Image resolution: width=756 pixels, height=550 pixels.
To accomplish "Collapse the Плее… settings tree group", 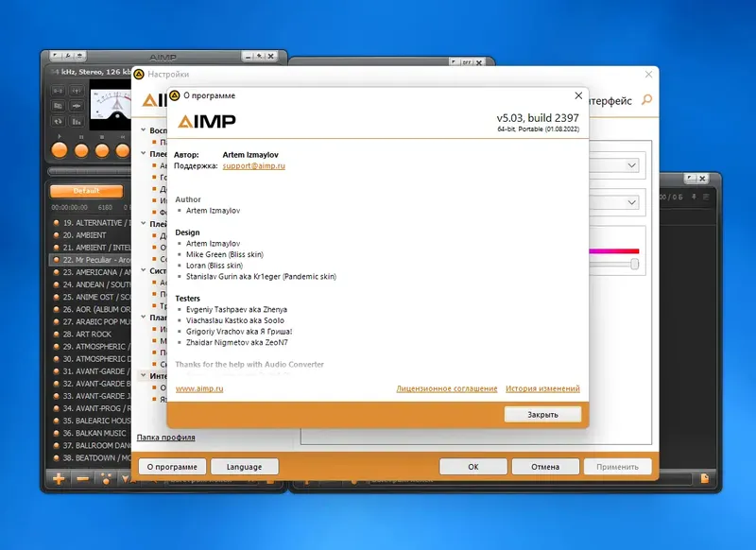I will (144, 153).
